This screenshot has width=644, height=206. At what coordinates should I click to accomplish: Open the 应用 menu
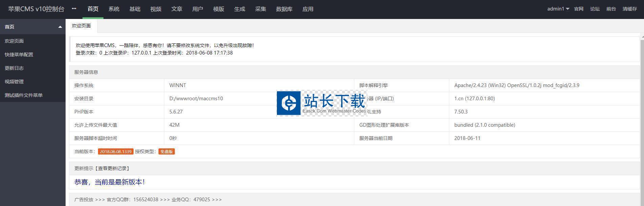point(308,9)
